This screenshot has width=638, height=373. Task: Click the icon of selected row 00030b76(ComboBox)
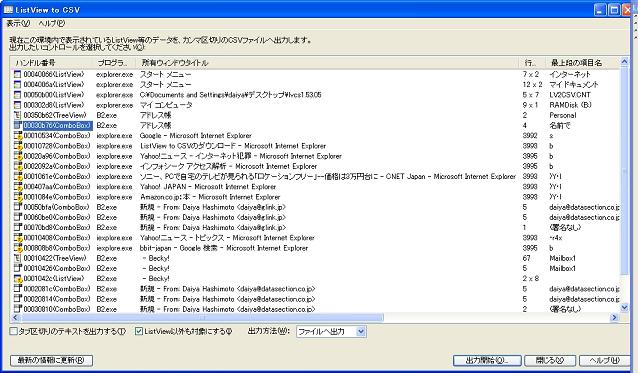click(17, 125)
